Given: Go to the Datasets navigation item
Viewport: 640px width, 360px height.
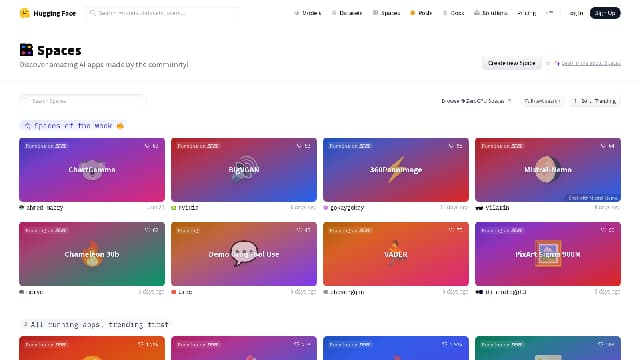Looking at the screenshot, I should point(347,13).
